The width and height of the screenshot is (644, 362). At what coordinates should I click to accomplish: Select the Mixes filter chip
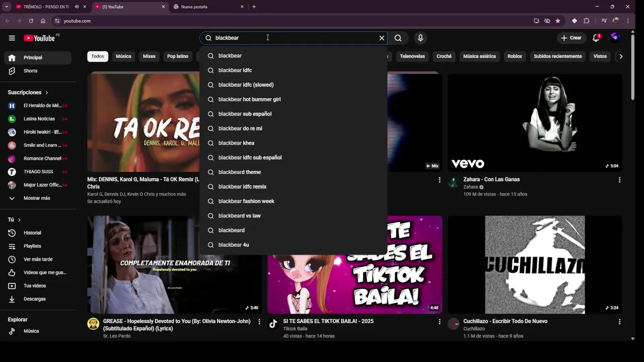point(149,56)
